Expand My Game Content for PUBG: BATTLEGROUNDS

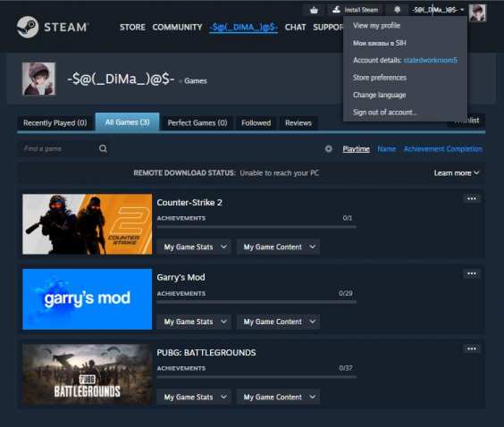(278, 397)
